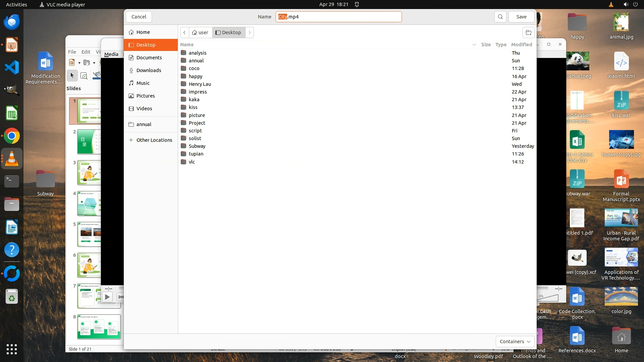Expand the Containers file type dropdown
Screen dimensions: 644x362
(515, 342)
